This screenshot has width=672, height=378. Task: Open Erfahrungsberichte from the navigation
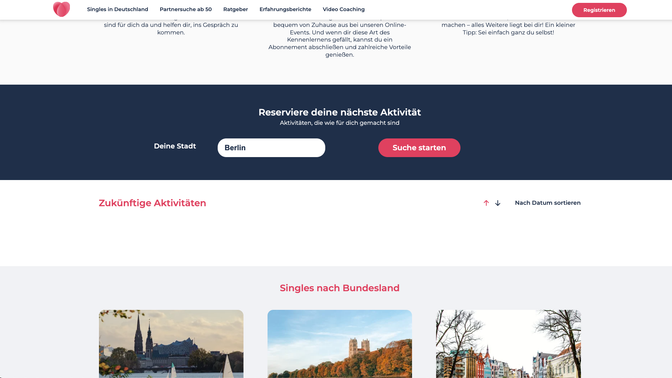[285, 9]
